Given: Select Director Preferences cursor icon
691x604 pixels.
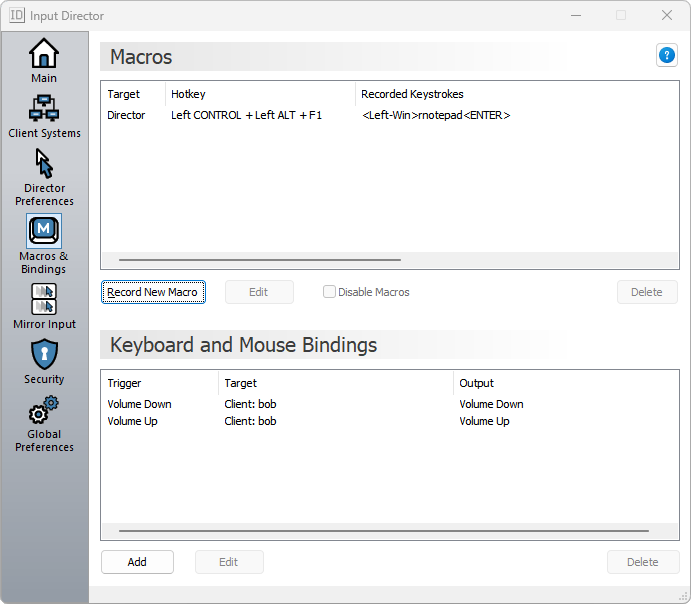Looking at the screenshot, I should tap(44, 163).
